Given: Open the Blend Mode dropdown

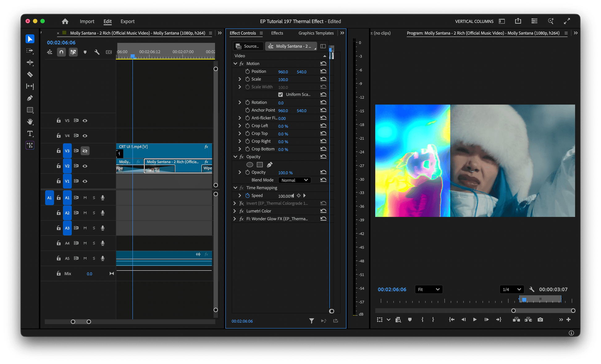Looking at the screenshot, I should click(x=294, y=180).
